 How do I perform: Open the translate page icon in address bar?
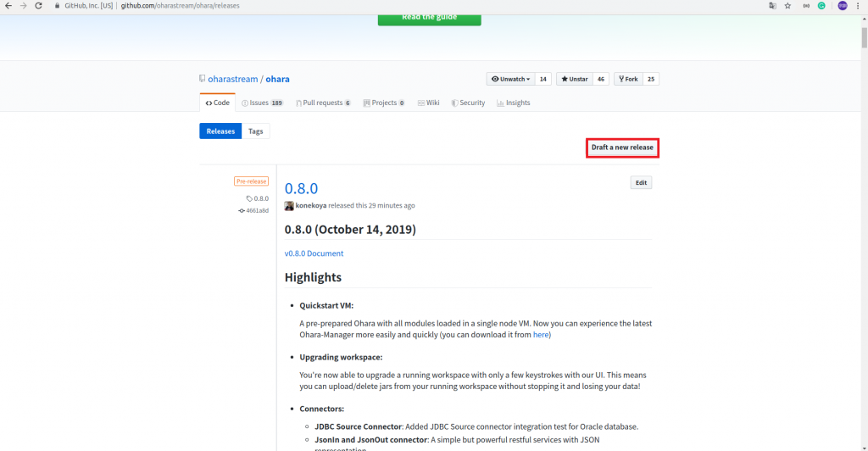tap(772, 6)
